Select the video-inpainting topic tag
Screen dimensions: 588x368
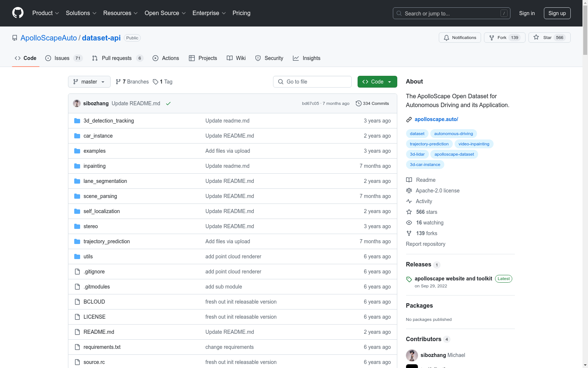click(474, 144)
